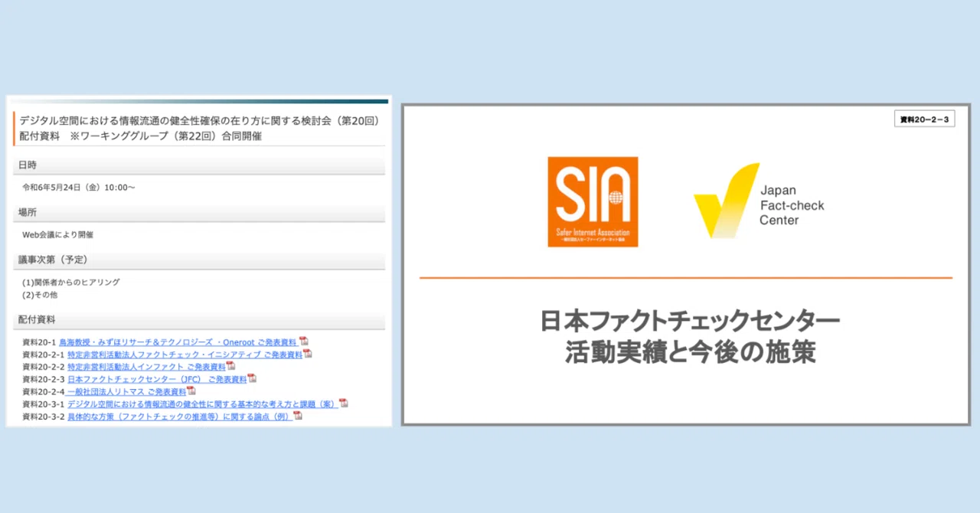Image resolution: width=980 pixels, height=513 pixels.
Task: Click agenda item (1)関係者からのヒアリング
Action: [71, 282]
